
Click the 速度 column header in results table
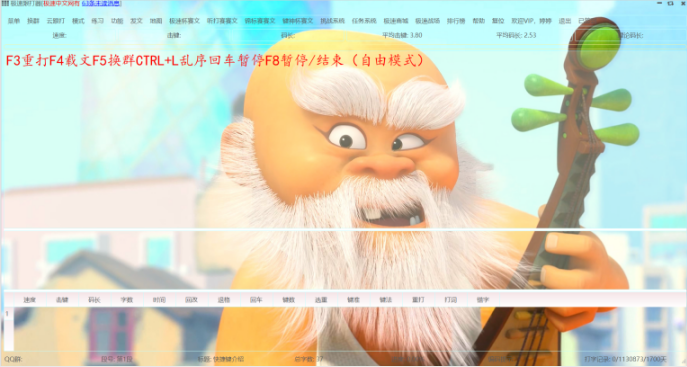click(x=29, y=300)
